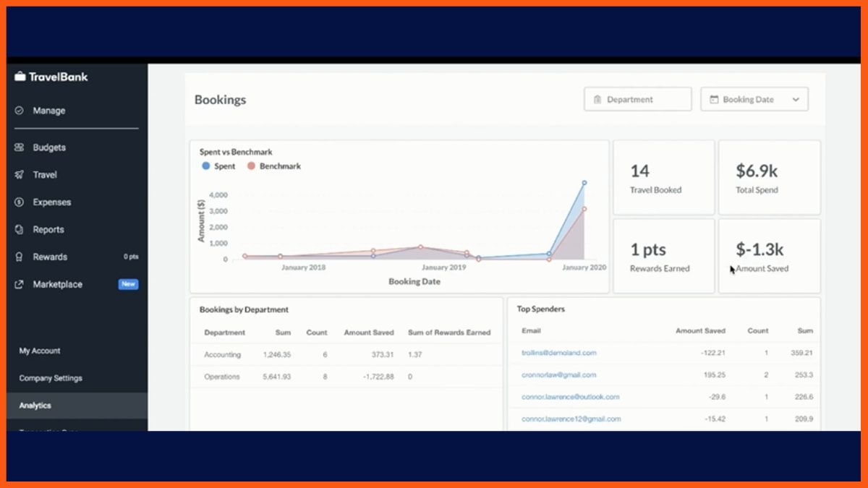This screenshot has height=488, width=868.
Task: Open the connor.lawrence@outlook.com email link
Action: (570, 397)
